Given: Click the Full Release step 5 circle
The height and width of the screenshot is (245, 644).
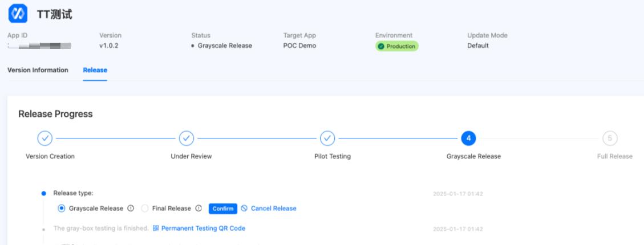Looking at the screenshot, I should coord(610,138).
